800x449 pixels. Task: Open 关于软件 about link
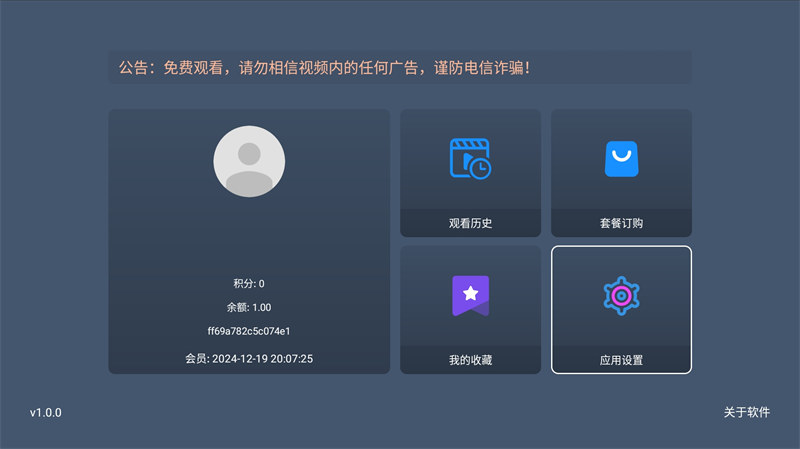747,412
